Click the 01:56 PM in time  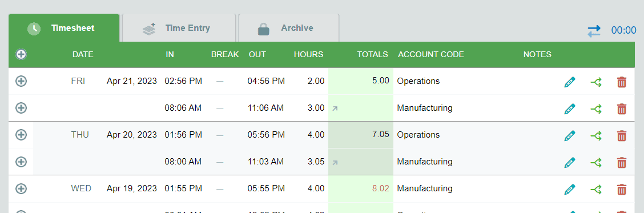pyautogui.click(x=183, y=134)
